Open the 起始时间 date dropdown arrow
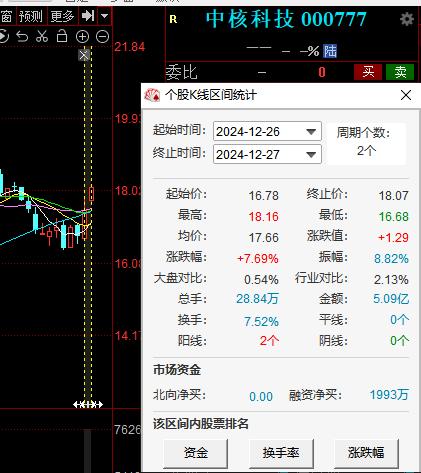This screenshot has height=473, width=421. 311,132
